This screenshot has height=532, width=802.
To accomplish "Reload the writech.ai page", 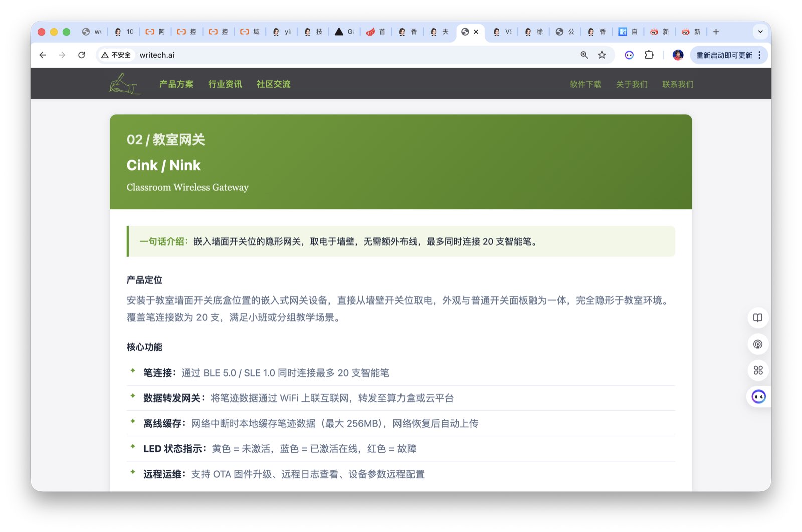I will [82, 55].
